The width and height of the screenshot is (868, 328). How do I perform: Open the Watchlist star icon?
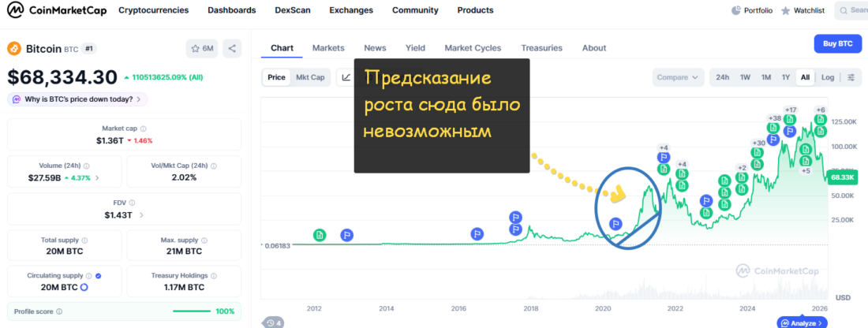(785, 10)
